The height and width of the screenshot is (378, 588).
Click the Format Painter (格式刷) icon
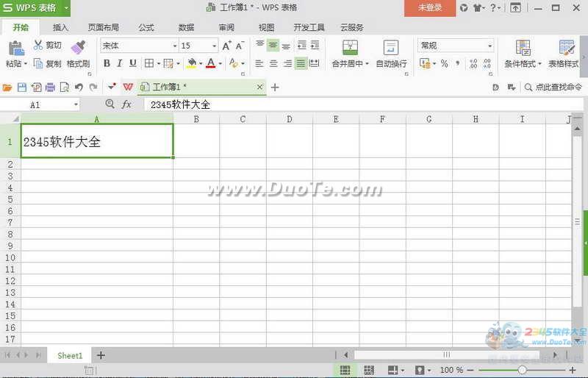[78, 48]
